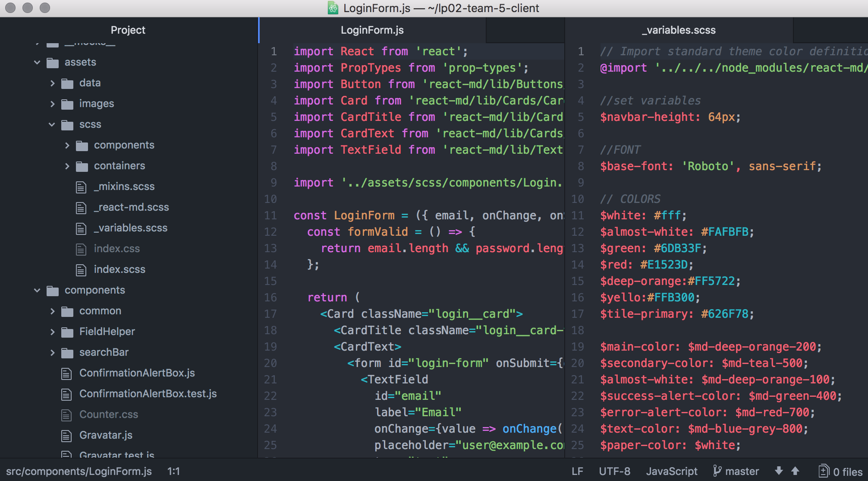The image size is (868, 481).
Task: Collapse the scss folder chevron
Action: tap(52, 125)
